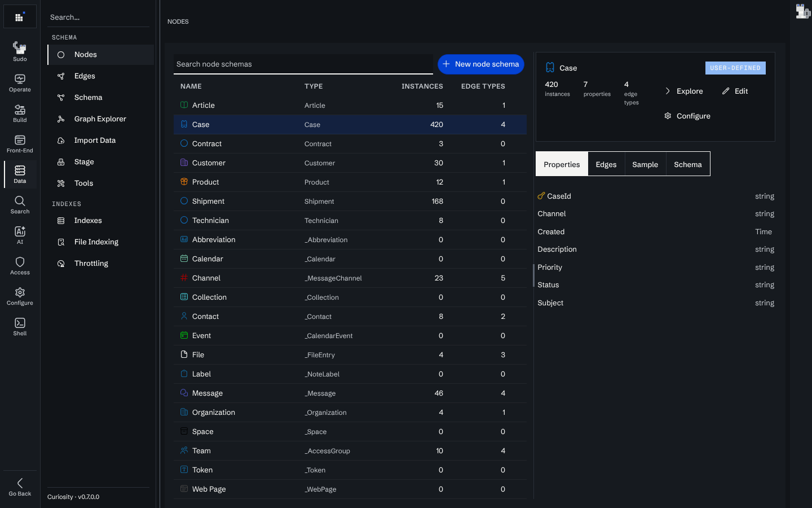The width and height of the screenshot is (812, 508).
Task: Click the Calendar node icon
Action: (184, 259)
